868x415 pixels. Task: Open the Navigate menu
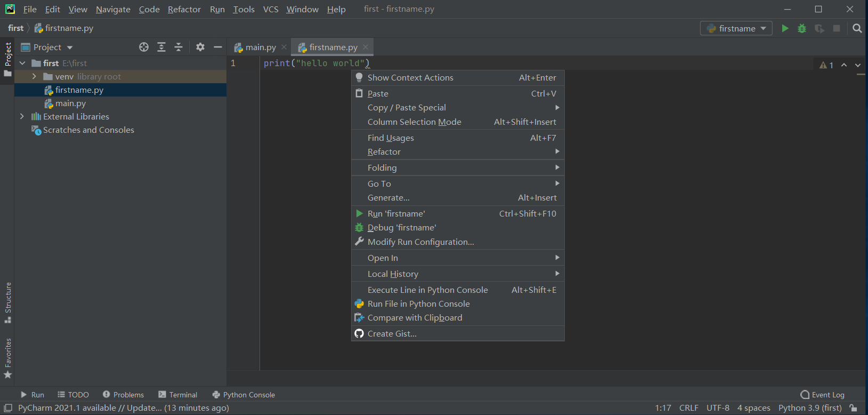(x=113, y=9)
